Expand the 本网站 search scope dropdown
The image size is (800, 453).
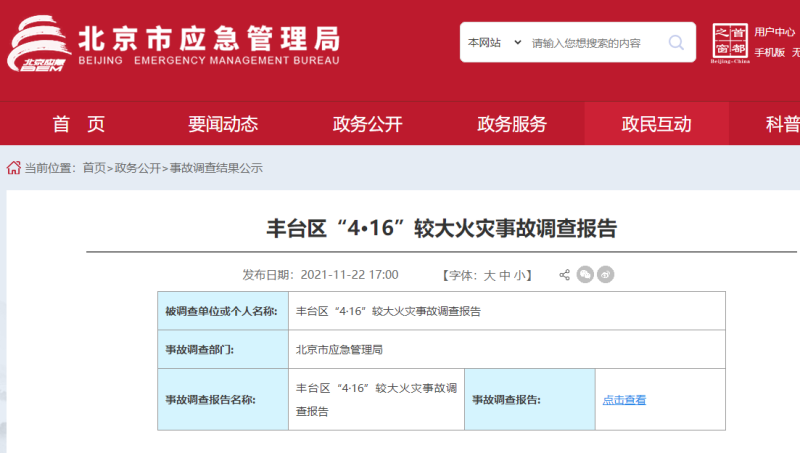pyautogui.click(x=494, y=43)
